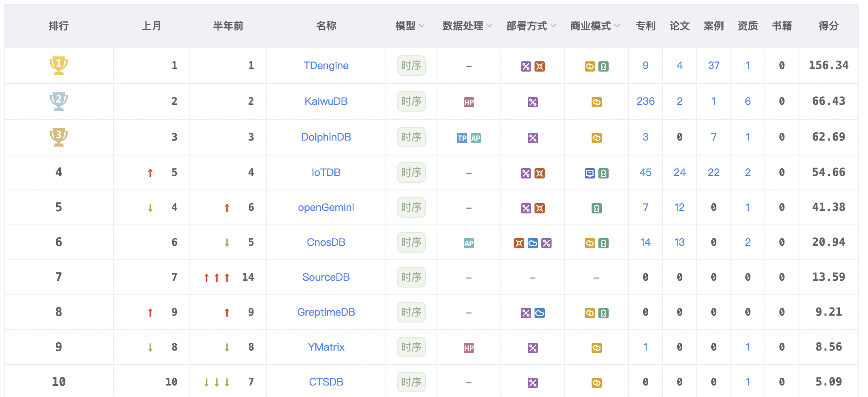Click CTSDB's purple deployment icon

tap(533, 383)
